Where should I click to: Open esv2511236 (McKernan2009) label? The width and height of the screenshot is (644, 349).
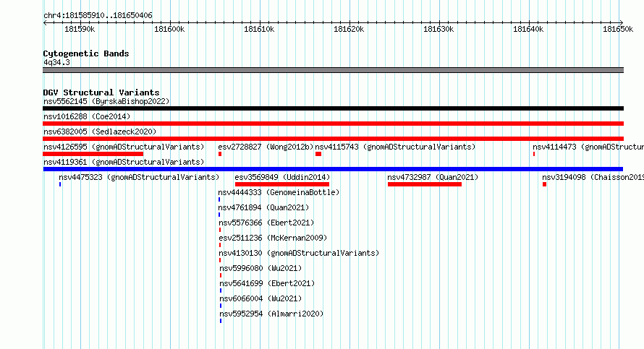273,238
